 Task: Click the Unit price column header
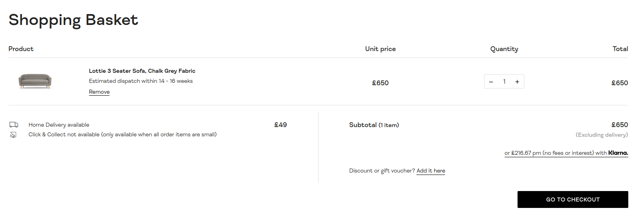pyautogui.click(x=380, y=49)
